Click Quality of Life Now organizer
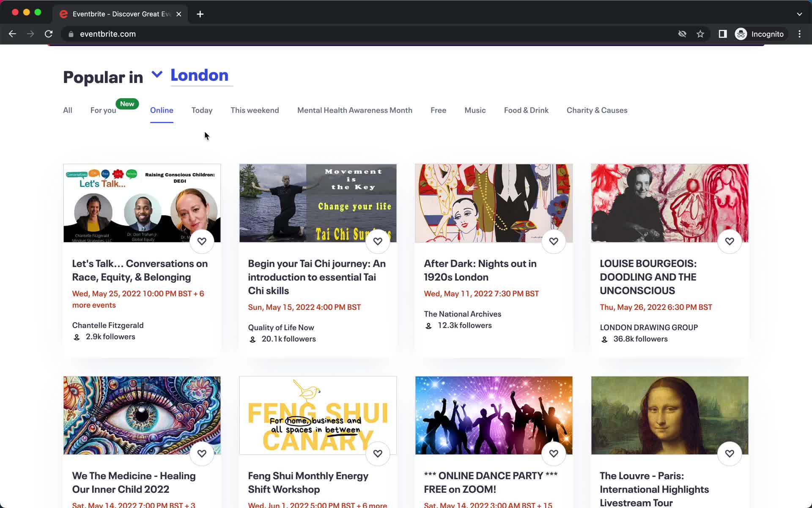Screen dimensions: 812x508 click(281, 327)
